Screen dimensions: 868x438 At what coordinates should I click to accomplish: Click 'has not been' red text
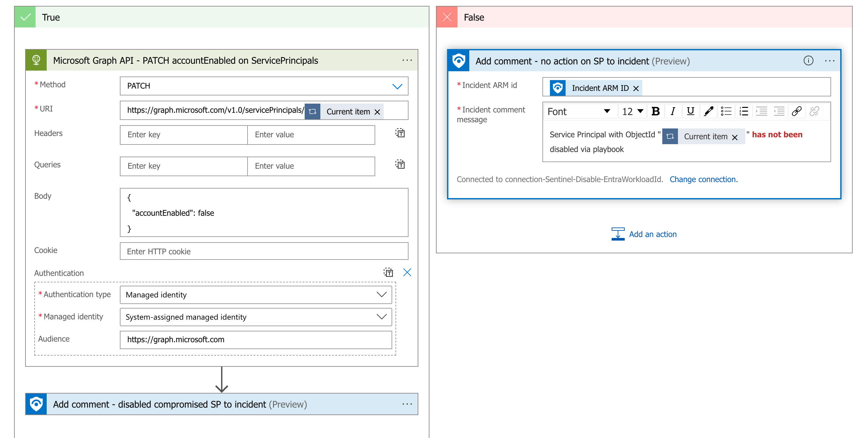pos(777,135)
